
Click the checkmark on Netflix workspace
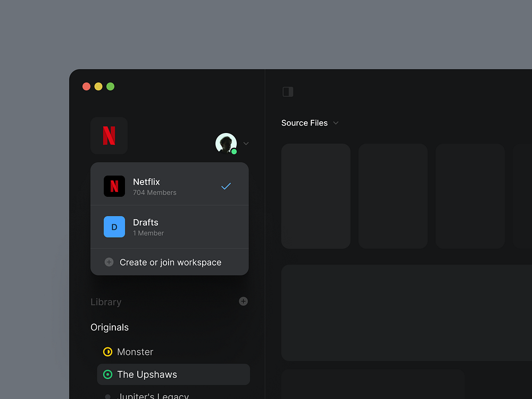pyautogui.click(x=226, y=186)
